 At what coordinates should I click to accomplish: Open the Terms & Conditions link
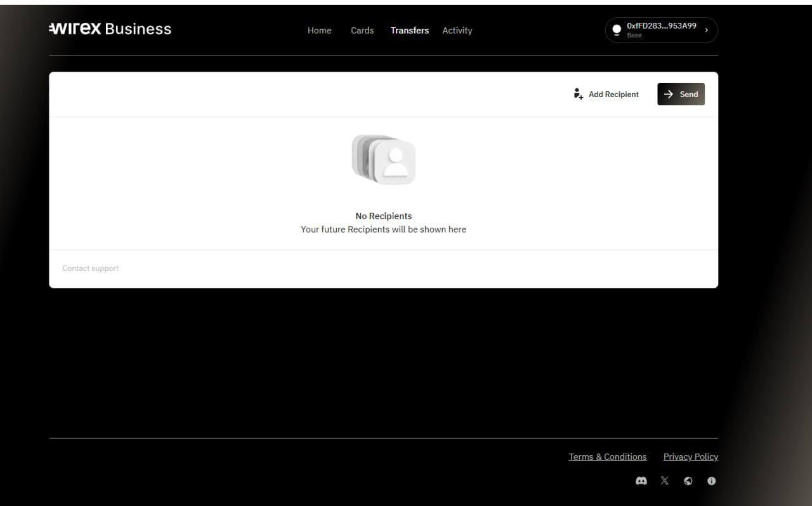pyautogui.click(x=607, y=457)
